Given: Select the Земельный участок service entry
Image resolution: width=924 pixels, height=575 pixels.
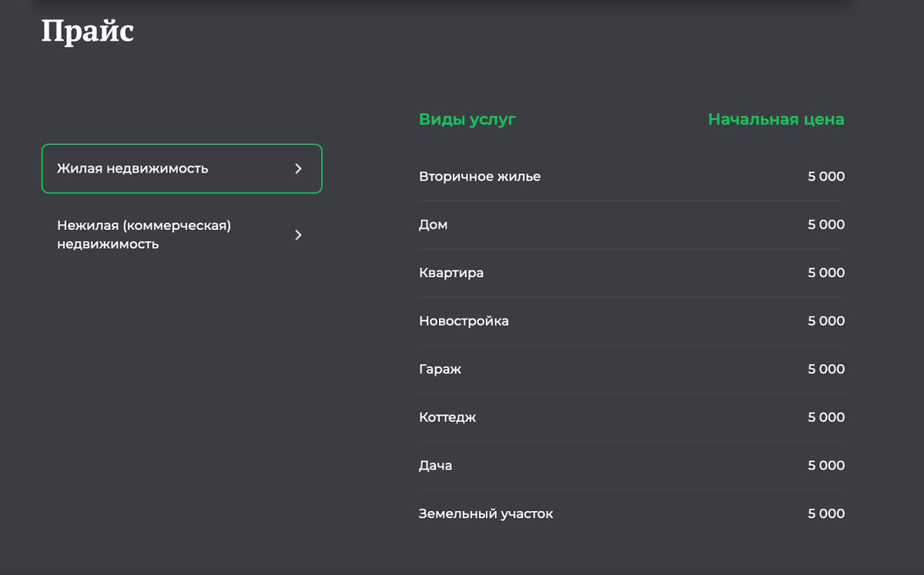Looking at the screenshot, I should pyautogui.click(x=486, y=513).
